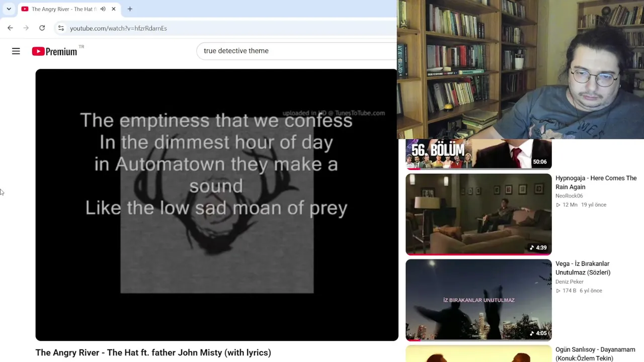Open Hypnogaja - Here Comes The Rain Again title
This screenshot has width=644, height=362.
pyautogui.click(x=596, y=183)
